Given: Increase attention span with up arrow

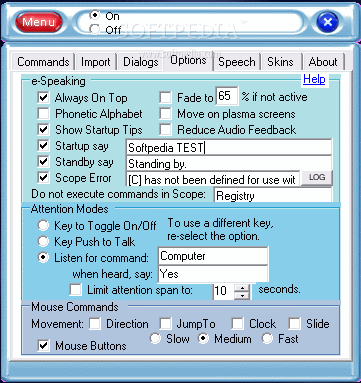Looking at the screenshot, I should click(x=242, y=288).
